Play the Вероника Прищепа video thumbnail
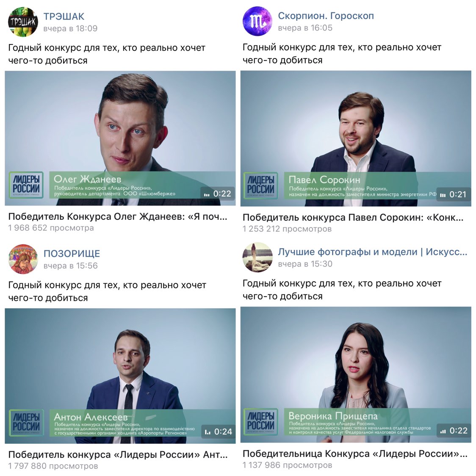Viewport: 476px width, 476px height. tap(356, 374)
